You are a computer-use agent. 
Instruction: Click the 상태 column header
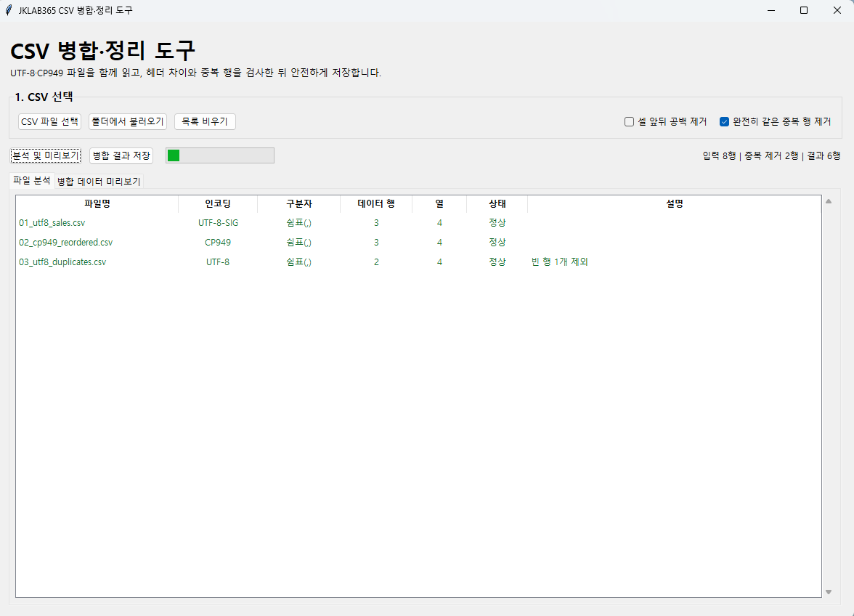click(x=497, y=203)
